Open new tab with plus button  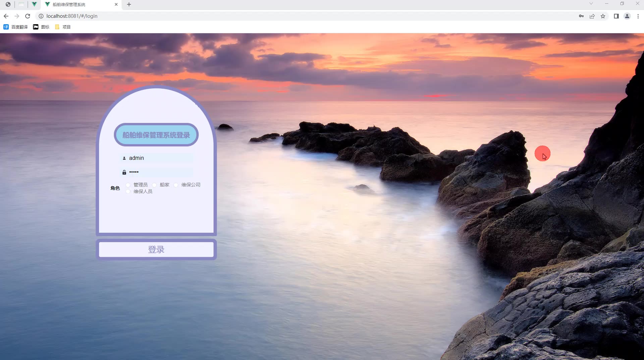pyautogui.click(x=129, y=4)
